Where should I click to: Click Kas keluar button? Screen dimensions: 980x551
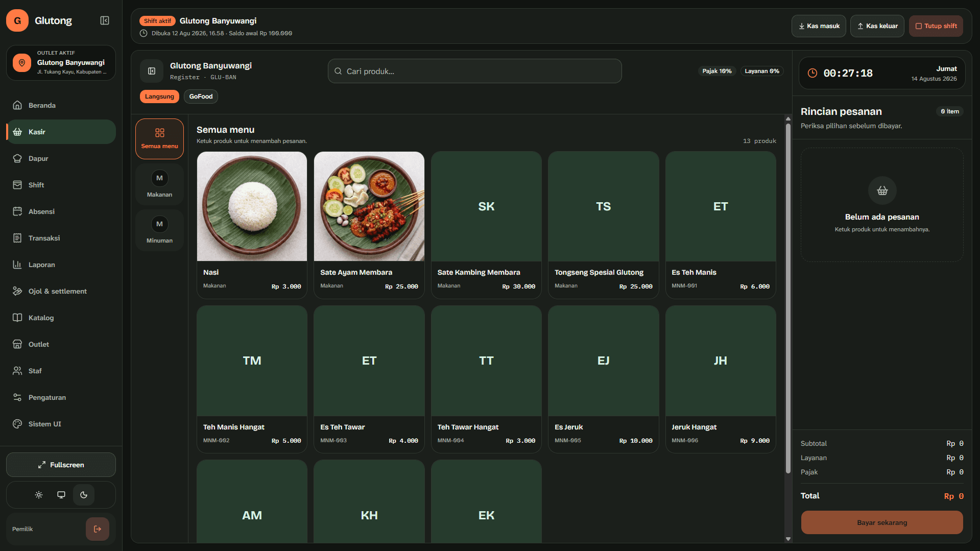(877, 26)
